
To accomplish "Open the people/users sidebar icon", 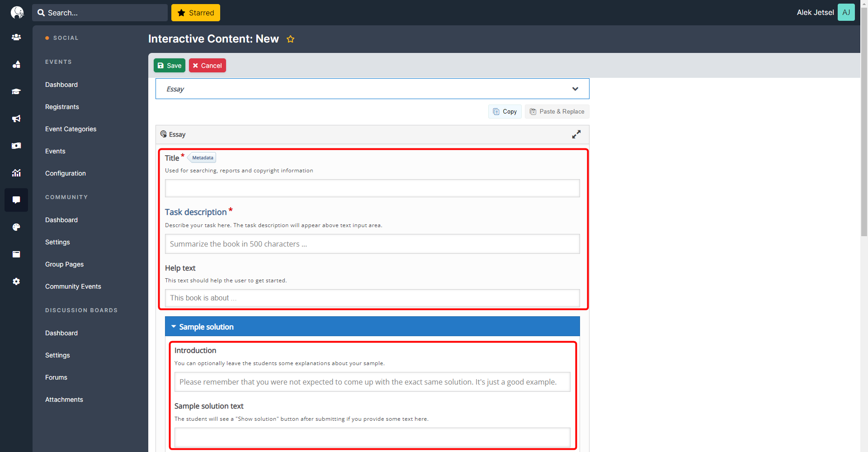I will click(16, 37).
